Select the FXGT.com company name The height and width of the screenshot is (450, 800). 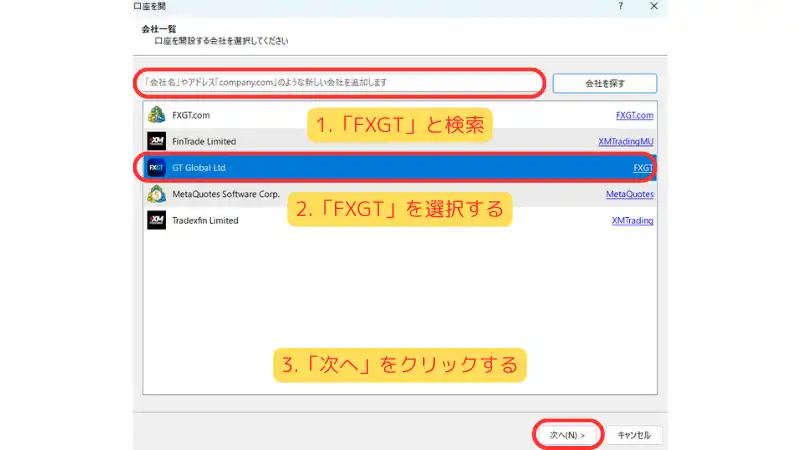(x=191, y=115)
